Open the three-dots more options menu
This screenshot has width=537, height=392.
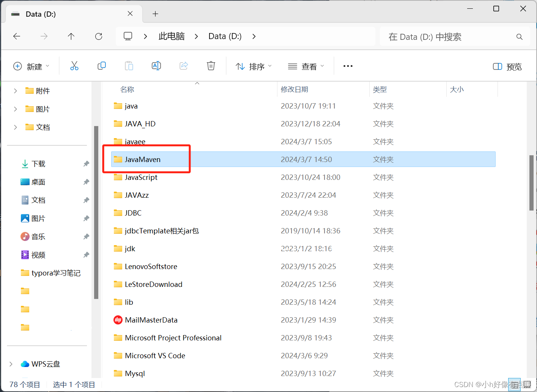(x=348, y=66)
